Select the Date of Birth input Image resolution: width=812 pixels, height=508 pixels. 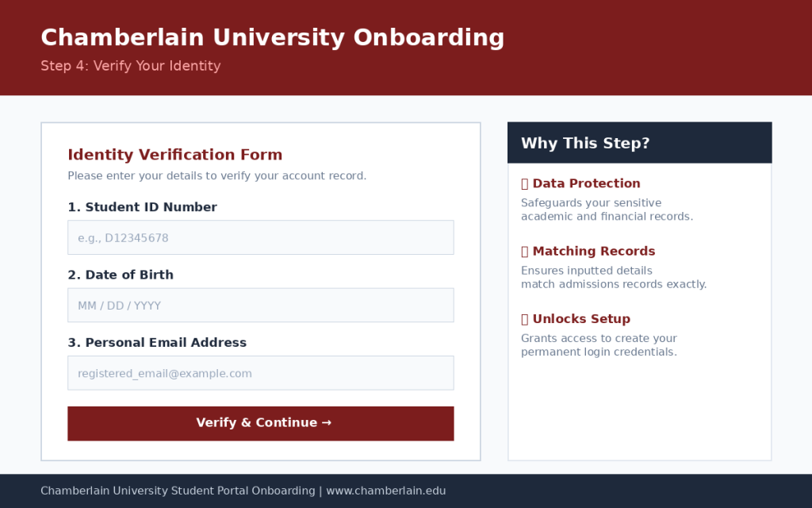coord(260,306)
